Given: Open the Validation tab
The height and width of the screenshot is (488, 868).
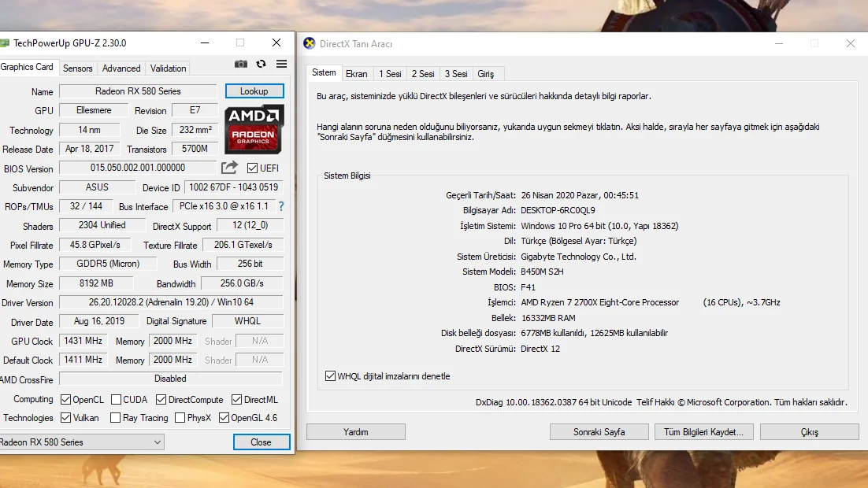Looking at the screenshot, I should [168, 68].
